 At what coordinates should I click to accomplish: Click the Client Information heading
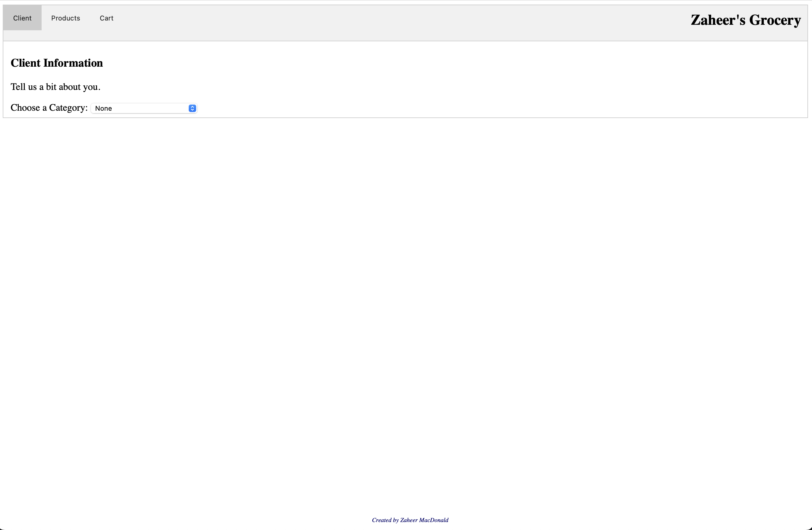pos(57,63)
